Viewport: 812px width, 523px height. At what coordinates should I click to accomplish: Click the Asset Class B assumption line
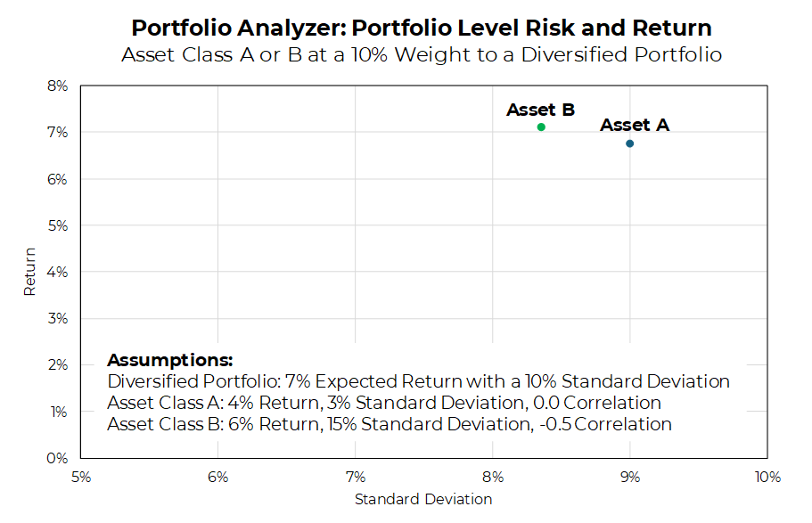pyautogui.click(x=390, y=425)
